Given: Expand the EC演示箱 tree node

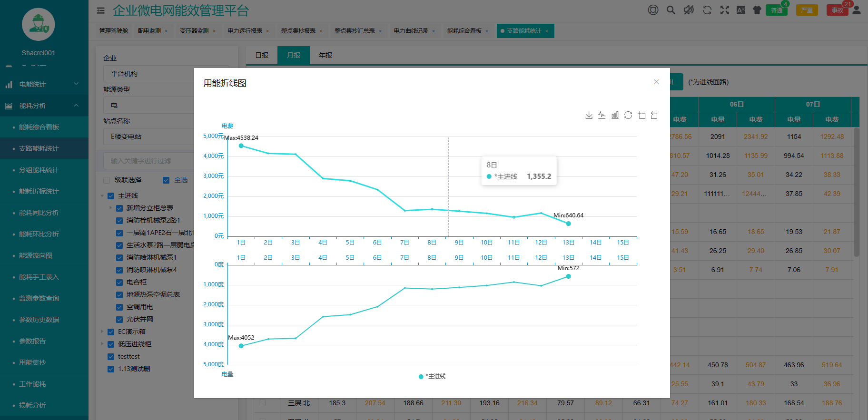Looking at the screenshot, I should click(102, 332).
